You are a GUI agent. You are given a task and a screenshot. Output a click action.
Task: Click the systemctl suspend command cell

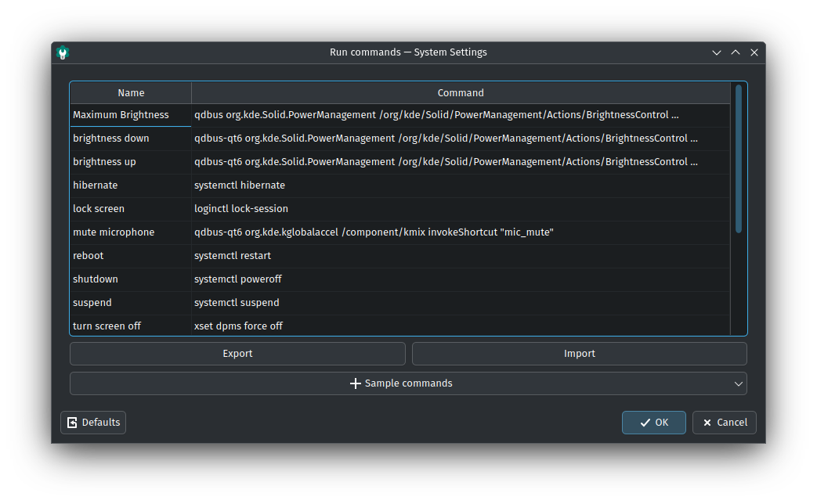(x=461, y=303)
